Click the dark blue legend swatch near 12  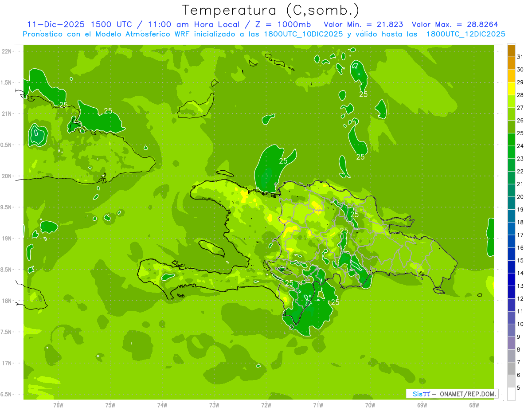[511, 293]
